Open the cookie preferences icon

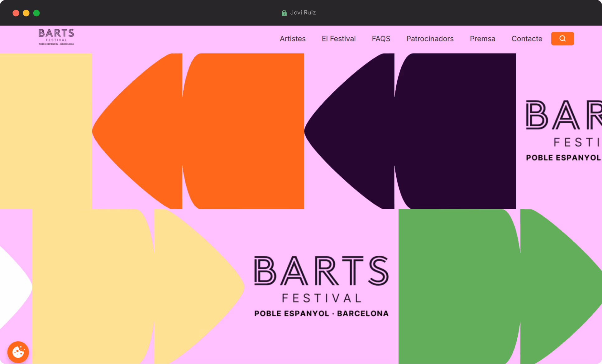click(x=18, y=352)
